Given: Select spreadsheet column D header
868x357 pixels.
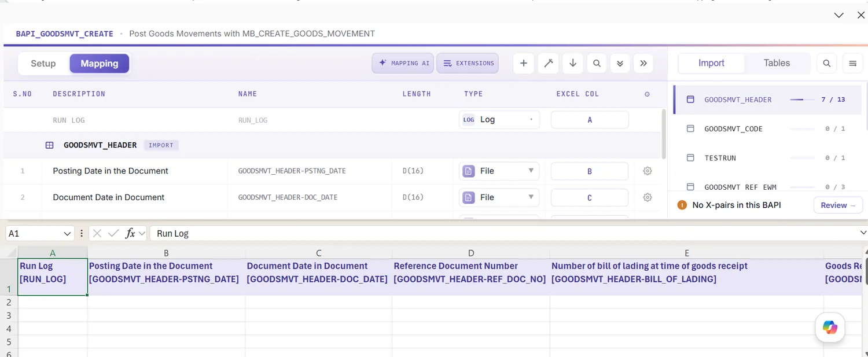Looking at the screenshot, I should coord(471,253).
